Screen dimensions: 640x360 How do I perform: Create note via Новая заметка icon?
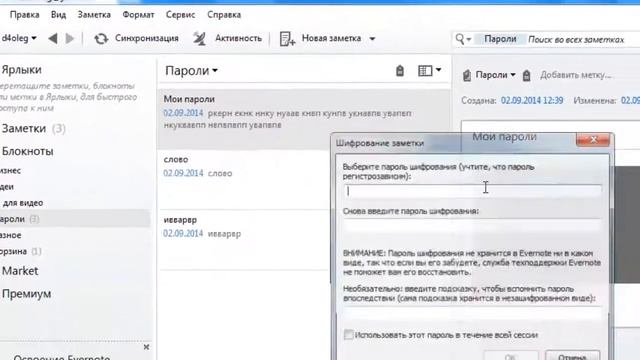[287, 39]
